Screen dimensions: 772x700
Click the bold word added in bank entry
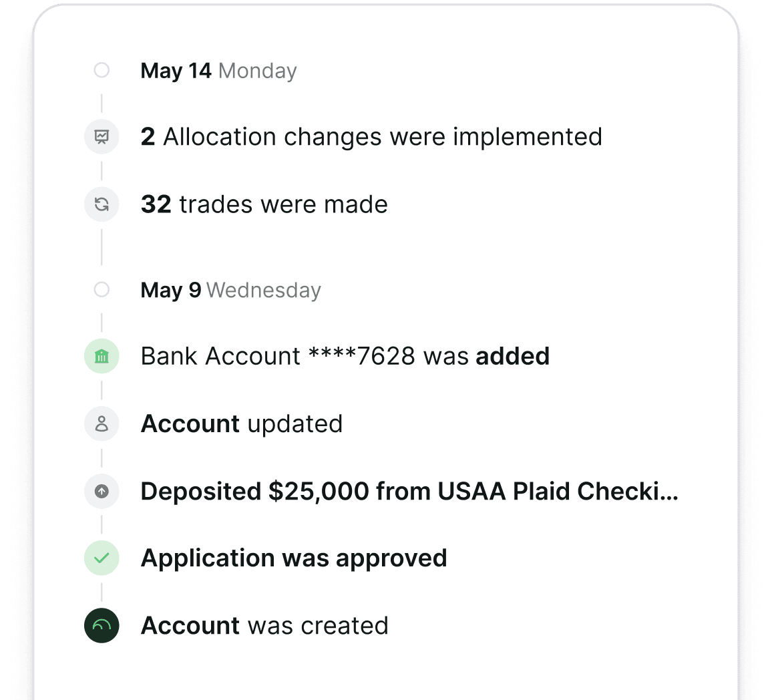512,356
